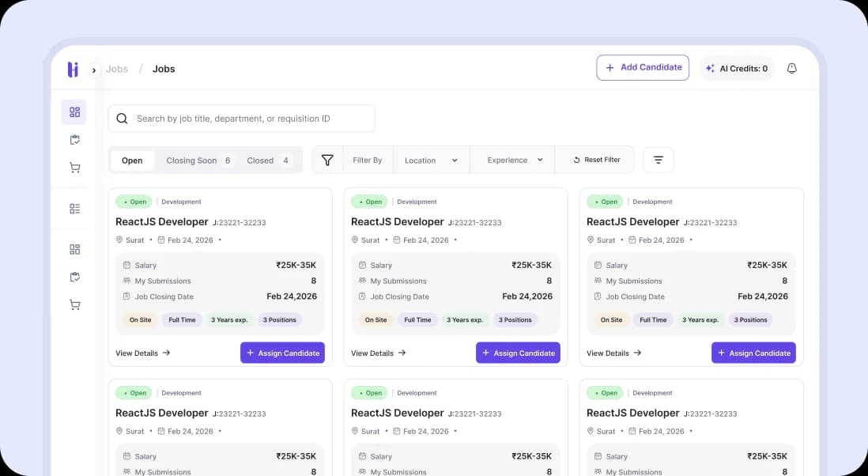The width and height of the screenshot is (868, 476).
Task: Switch to the Closing Soon tab
Action: 198,161
